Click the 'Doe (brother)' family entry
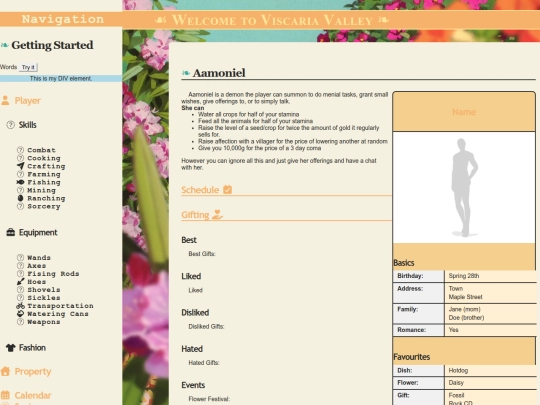 (466, 318)
